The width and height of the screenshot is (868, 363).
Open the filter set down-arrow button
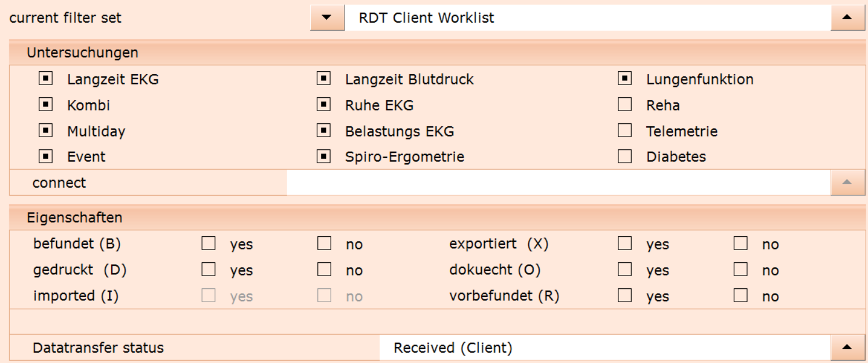(327, 18)
